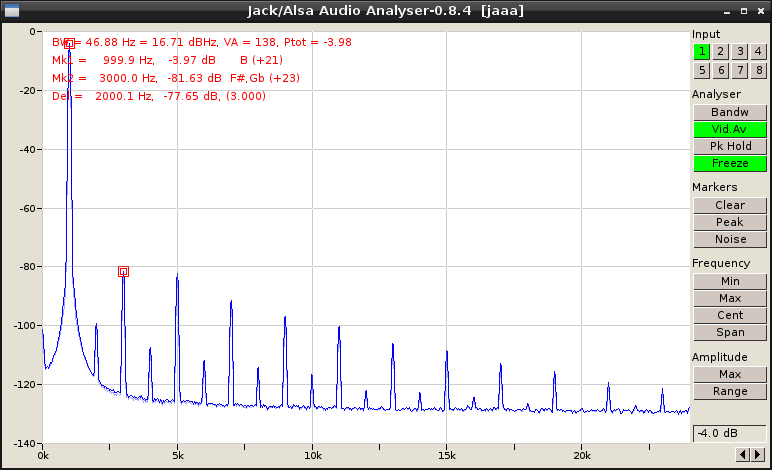Enable Pk Hold peak hold
Image resolution: width=772 pixels, height=470 pixels.
pyautogui.click(x=730, y=146)
